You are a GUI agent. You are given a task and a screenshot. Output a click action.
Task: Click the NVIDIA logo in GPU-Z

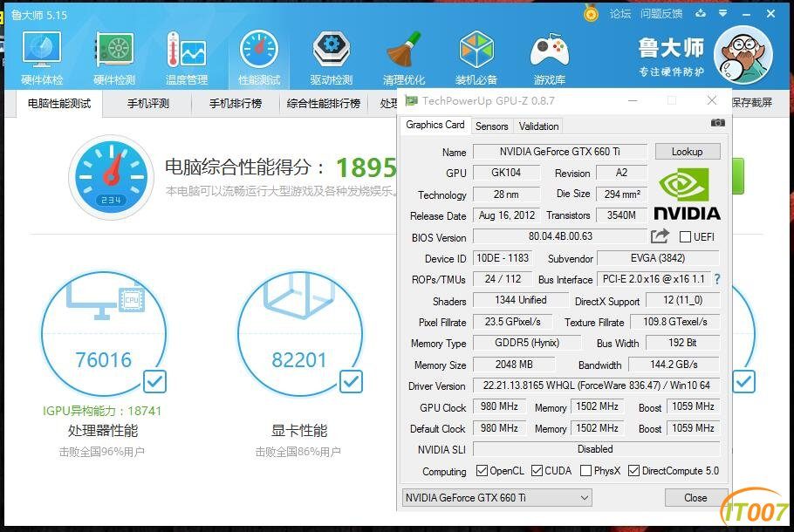click(687, 194)
